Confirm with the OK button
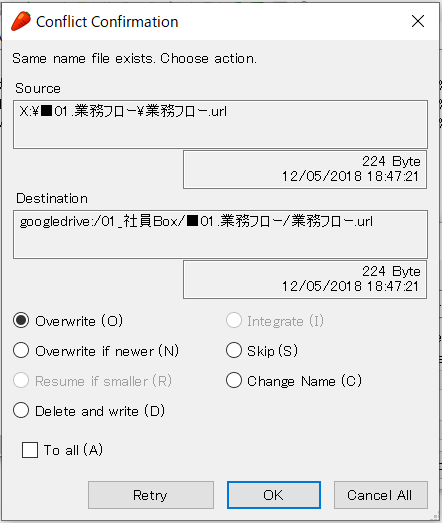442x523 pixels. pyautogui.click(x=274, y=495)
